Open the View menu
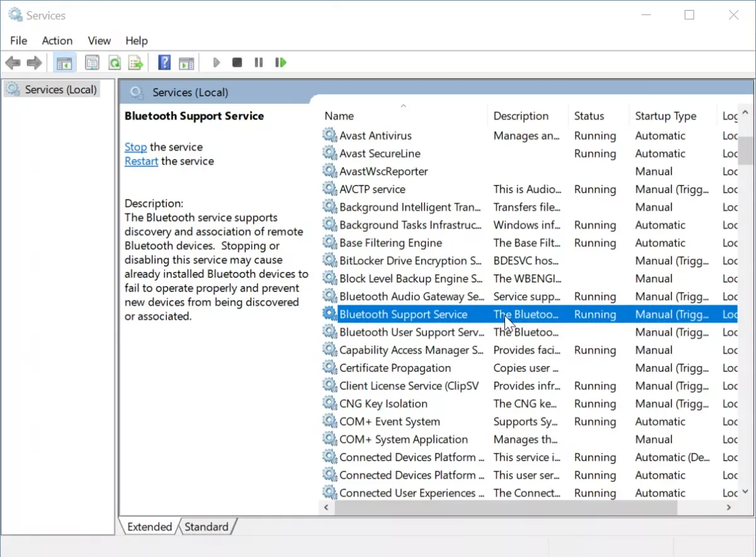This screenshot has width=756, height=557. pos(99,41)
